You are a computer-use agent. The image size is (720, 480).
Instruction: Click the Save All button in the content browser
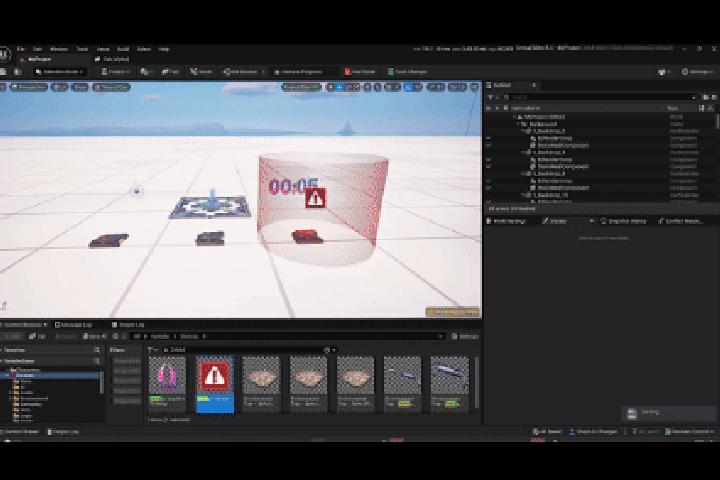click(x=95, y=337)
